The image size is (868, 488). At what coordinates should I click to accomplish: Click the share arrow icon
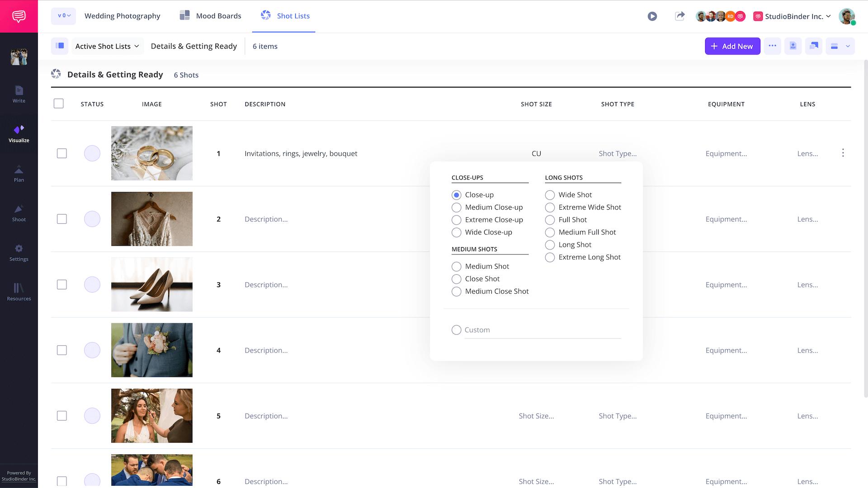click(679, 16)
